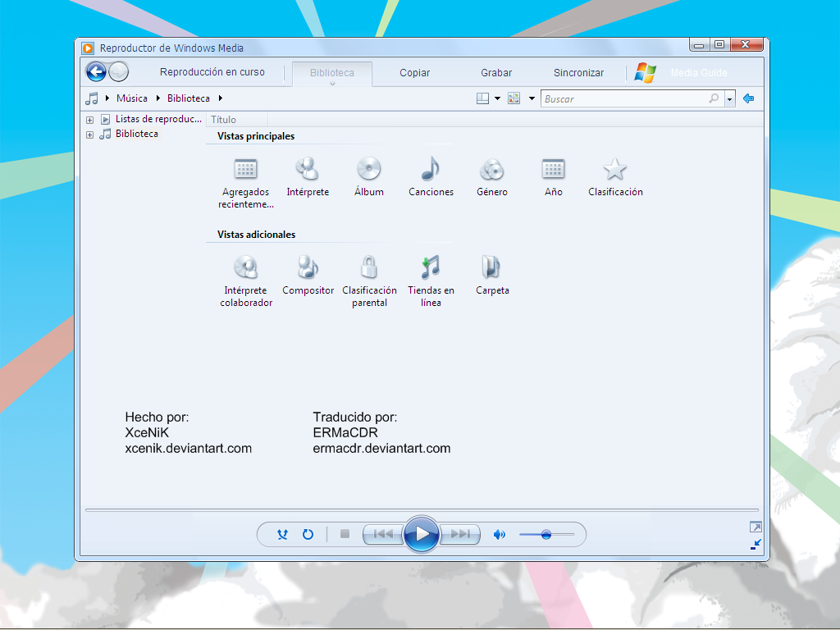Click the Vistas adicionales group header

tap(256, 235)
